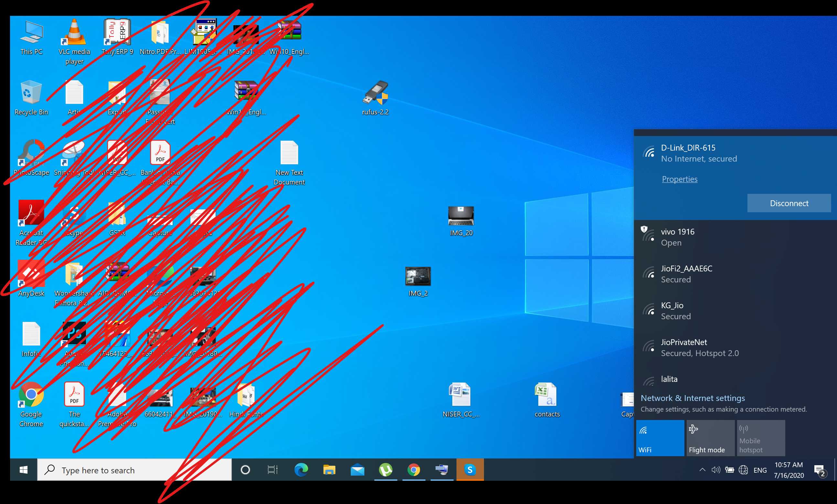
Task: Select the JioFi2_AAAE6C network
Action: coord(735,274)
